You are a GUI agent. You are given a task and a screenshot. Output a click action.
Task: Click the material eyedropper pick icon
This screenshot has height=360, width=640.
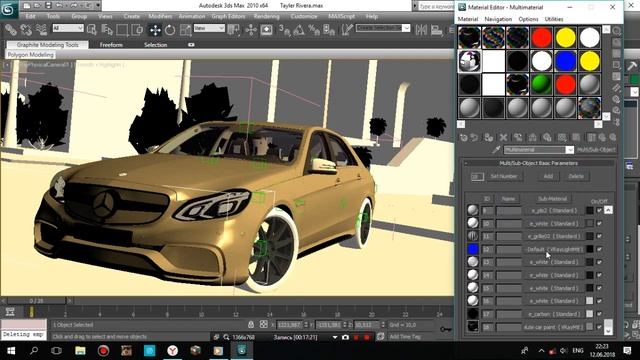point(496,150)
